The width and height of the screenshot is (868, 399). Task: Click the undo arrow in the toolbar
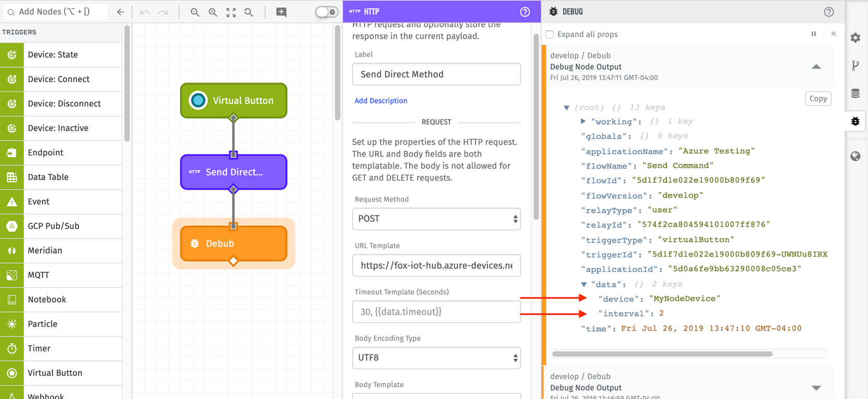[x=144, y=12]
